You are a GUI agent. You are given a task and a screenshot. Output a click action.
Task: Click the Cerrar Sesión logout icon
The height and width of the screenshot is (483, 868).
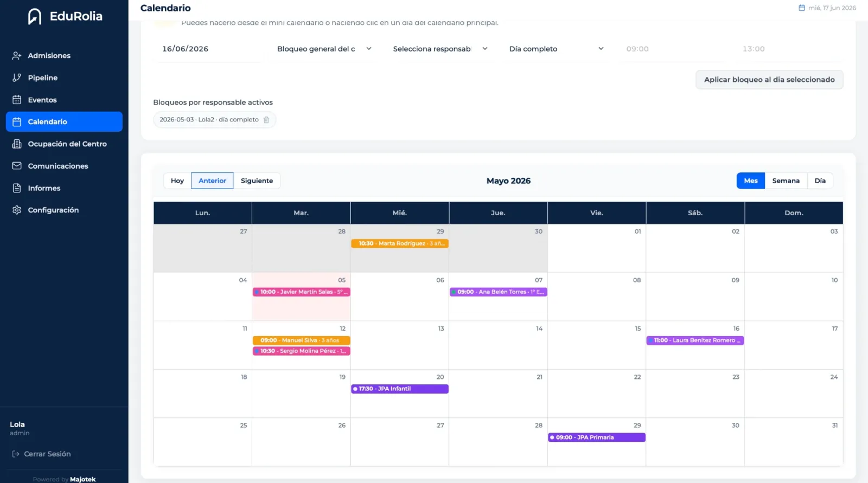(16, 454)
